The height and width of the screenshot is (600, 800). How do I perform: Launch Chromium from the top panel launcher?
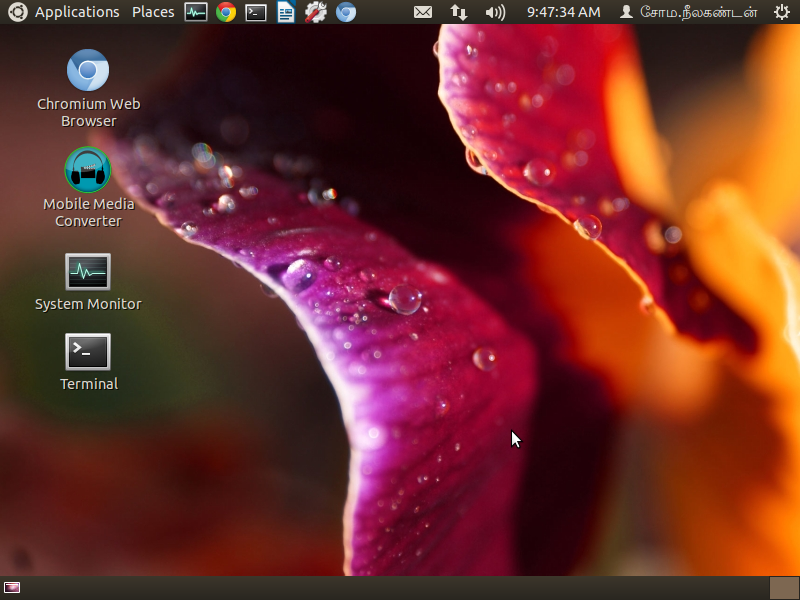[346, 12]
